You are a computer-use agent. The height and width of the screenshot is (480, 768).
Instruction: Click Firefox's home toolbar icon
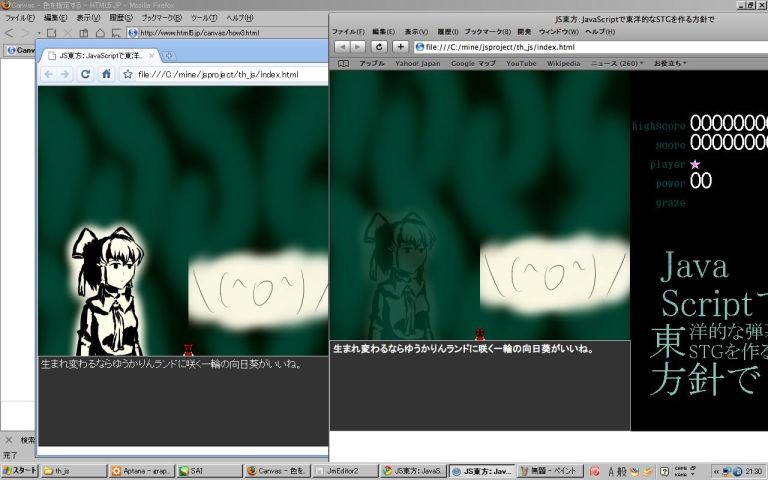coord(100,33)
